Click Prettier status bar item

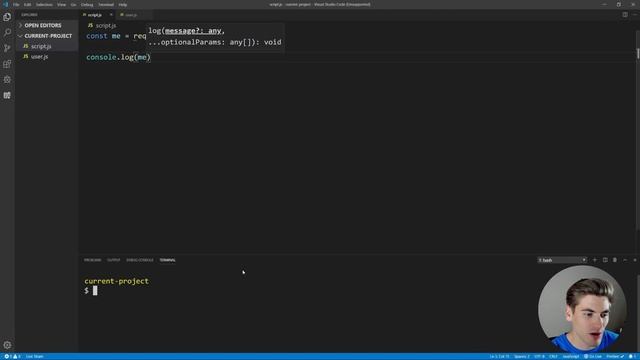pos(615,356)
